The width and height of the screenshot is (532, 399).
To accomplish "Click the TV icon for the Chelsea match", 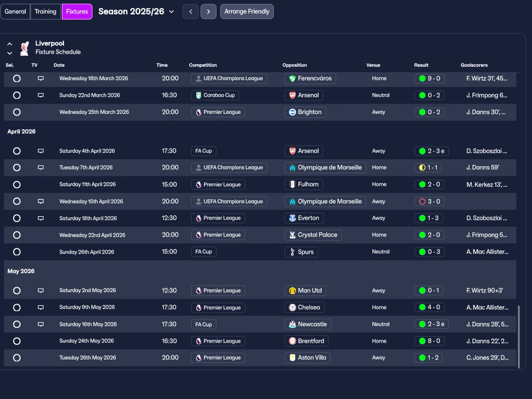I will 41,308.
